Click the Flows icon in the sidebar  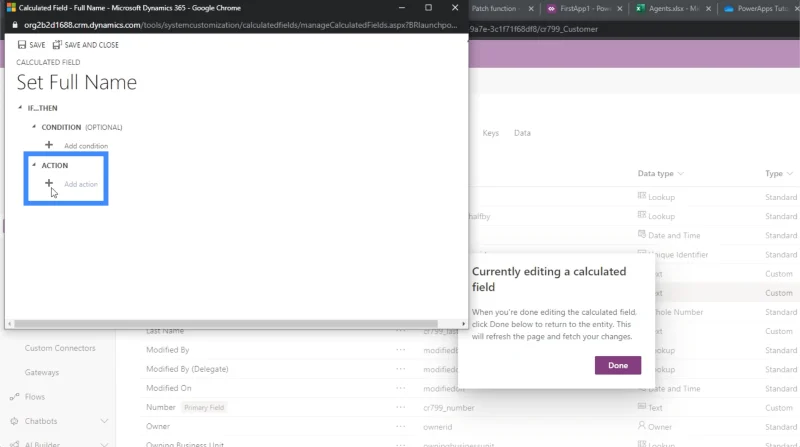click(14, 396)
